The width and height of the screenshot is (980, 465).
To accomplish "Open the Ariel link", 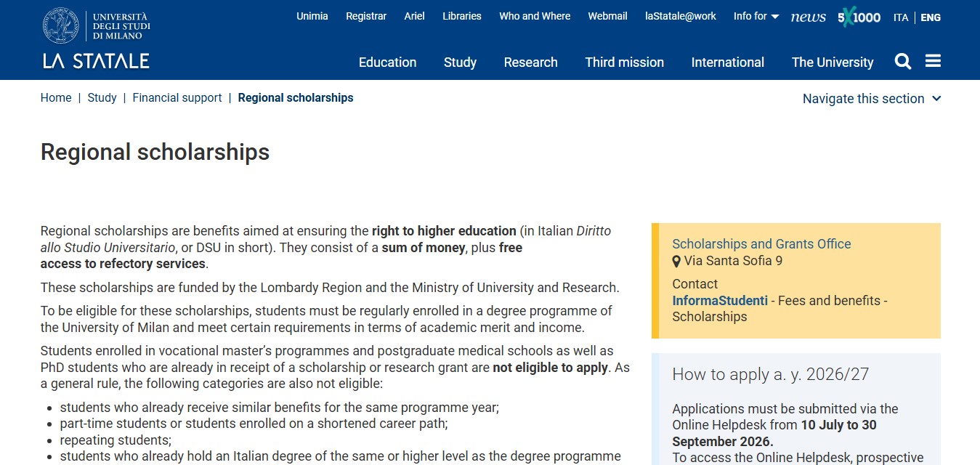I will tap(414, 16).
